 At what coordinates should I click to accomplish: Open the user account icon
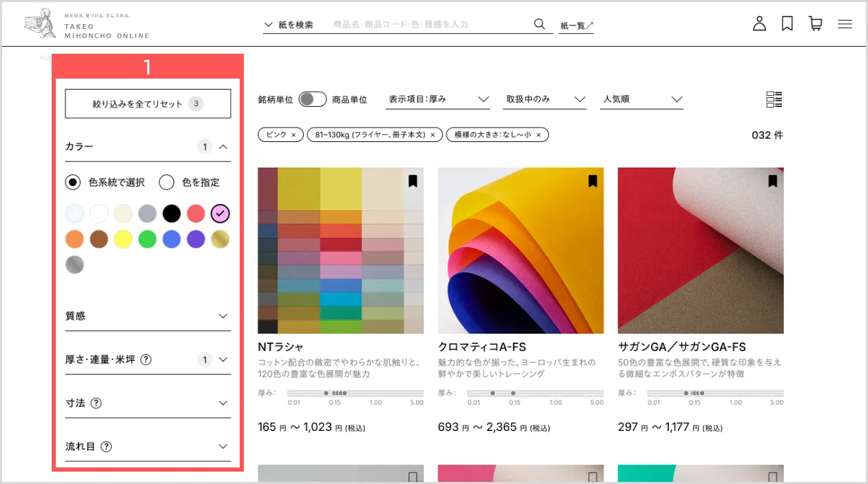tap(759, 24)
